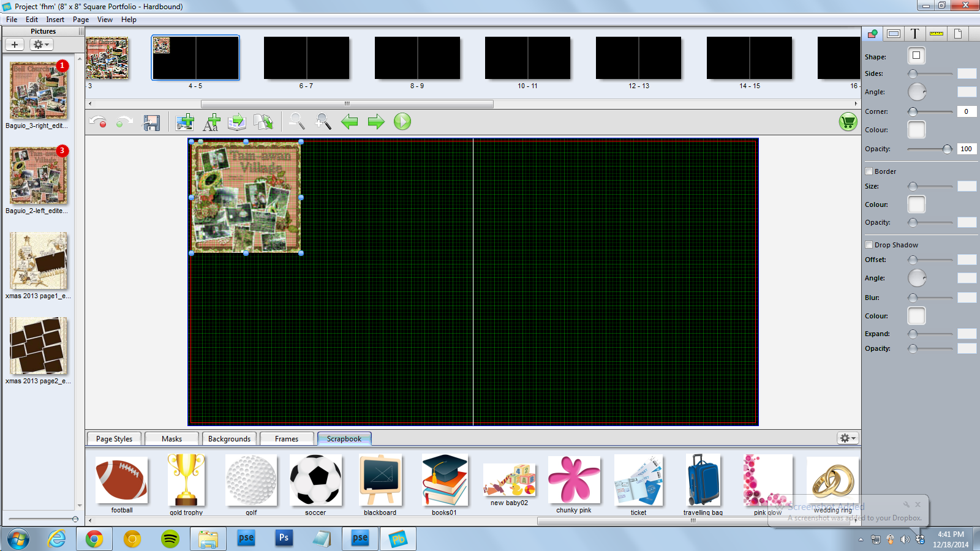Select the xmas 2013 page2 picture thumbnail
The image size is (980, 551).
[x=38, y=346]
